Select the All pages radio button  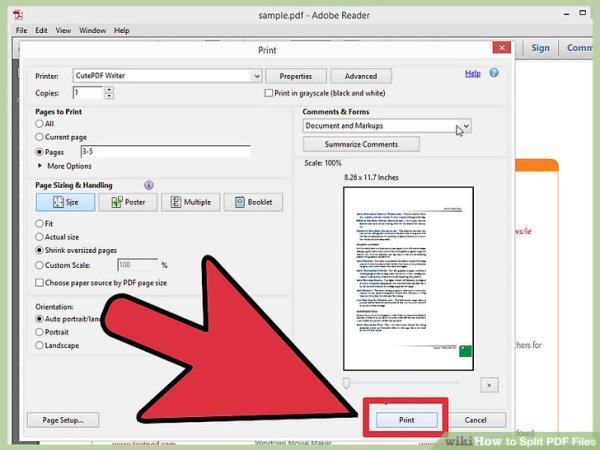[x=39, y=124]
